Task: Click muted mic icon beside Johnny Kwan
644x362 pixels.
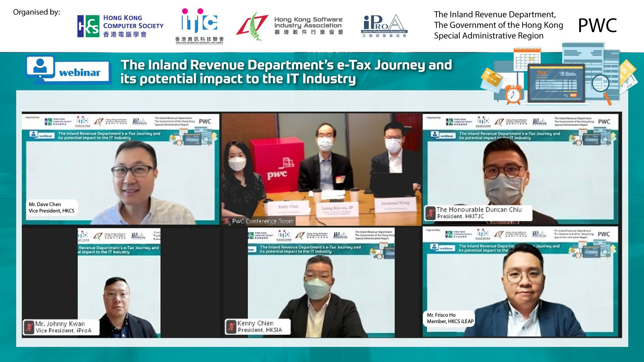Action: [x=29, y=327]
